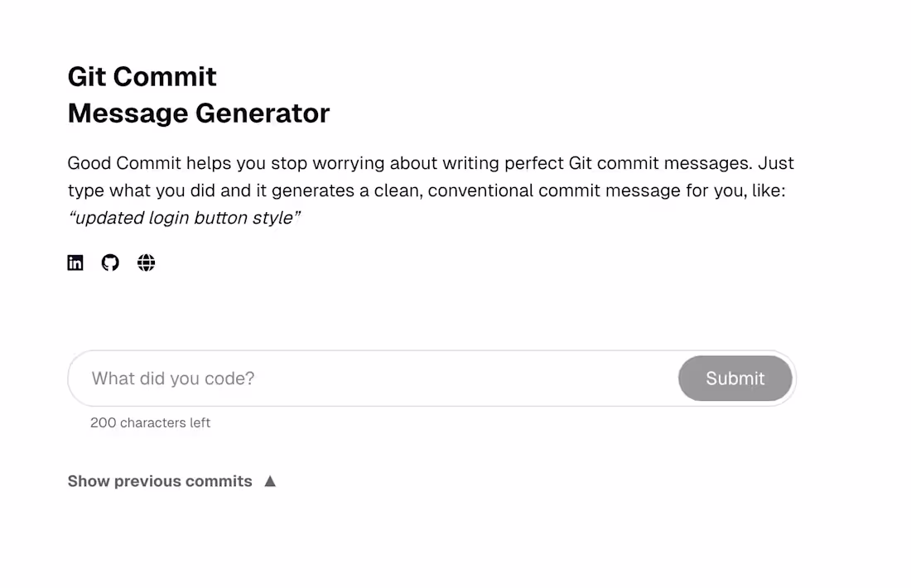Viewport: 911px width, 588px height.
Task: Collapse the previous commits section
Action: pos(160,480)
